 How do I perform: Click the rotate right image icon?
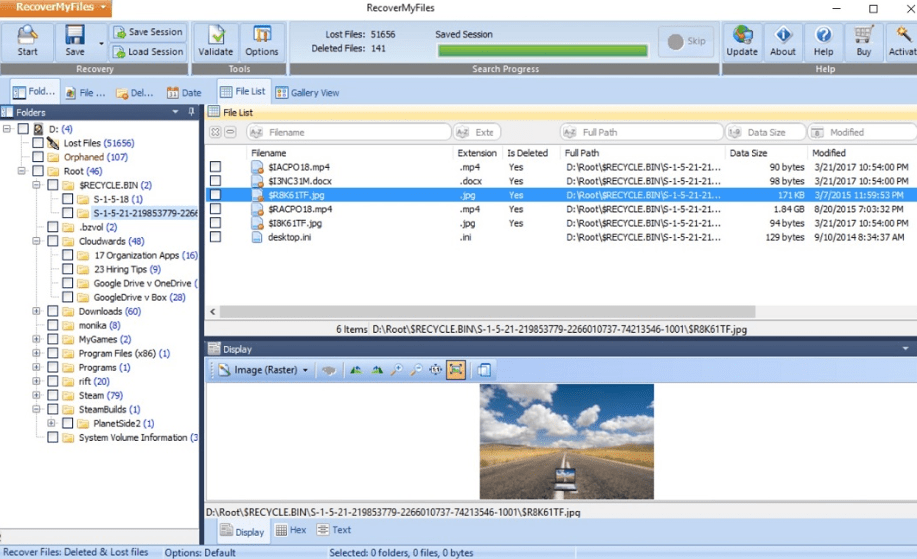tap(377, 370)
